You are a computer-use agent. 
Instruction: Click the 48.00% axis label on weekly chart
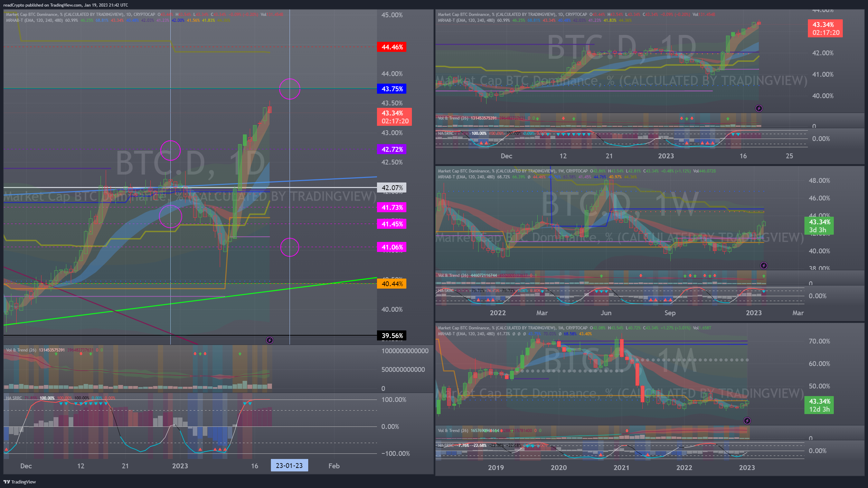819,180
